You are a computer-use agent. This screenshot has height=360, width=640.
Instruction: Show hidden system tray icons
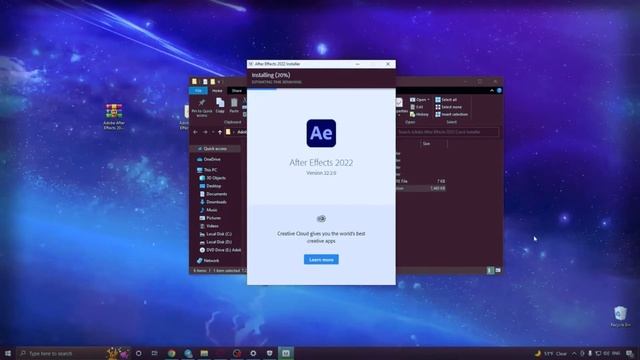click(x=574, y=353)
